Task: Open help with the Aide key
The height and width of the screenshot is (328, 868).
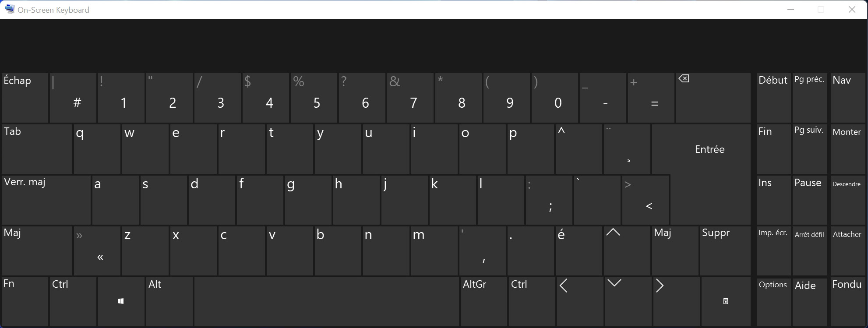Action: click(x=809, y=302)
